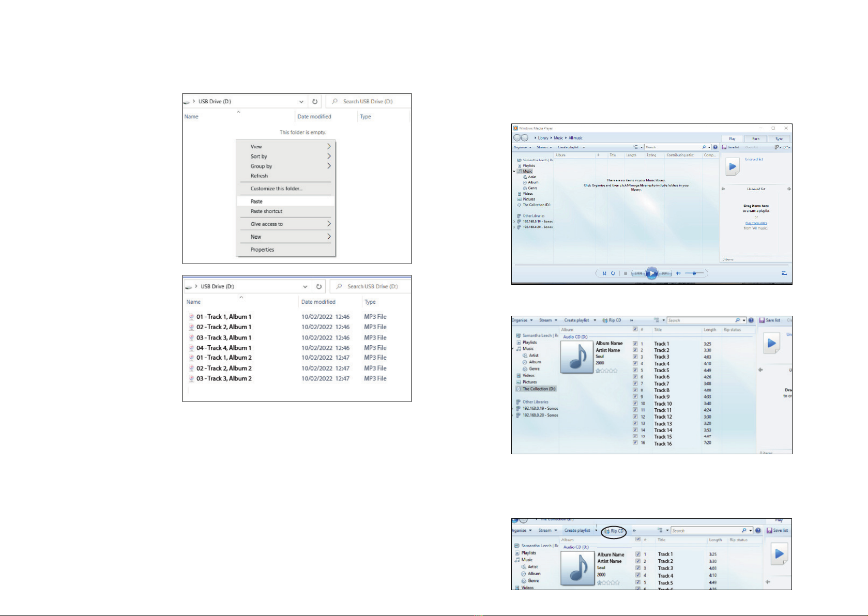The image size is (868, 616).
Task: Click Refresh icon in USB Drive window listing MP3s
Action: [319, 286]
